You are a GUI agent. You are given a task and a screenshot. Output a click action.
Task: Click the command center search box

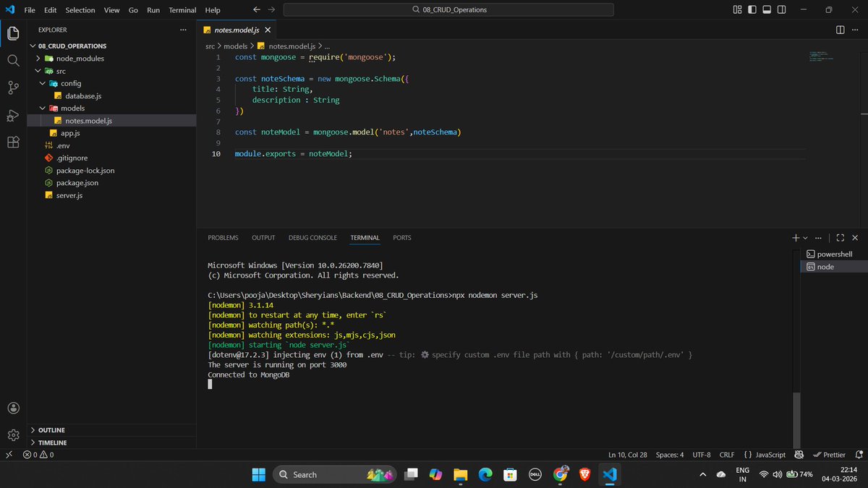pos(448,10)
